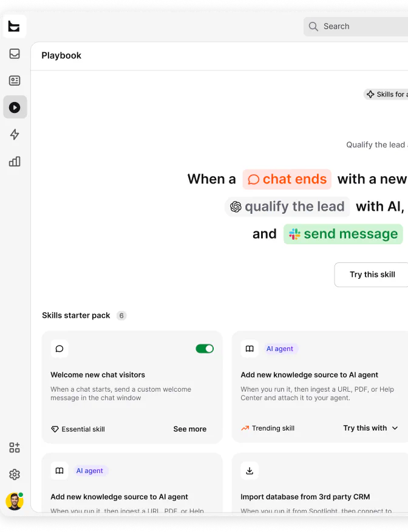Click the download icon on Import database card
The image size is (408, 532).
click(x=250, y=471)
